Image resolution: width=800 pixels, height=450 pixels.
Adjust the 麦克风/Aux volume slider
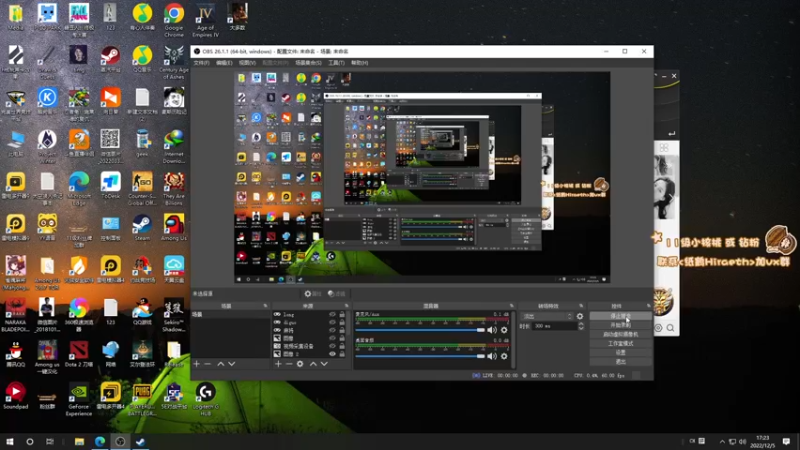pos(420,330)
